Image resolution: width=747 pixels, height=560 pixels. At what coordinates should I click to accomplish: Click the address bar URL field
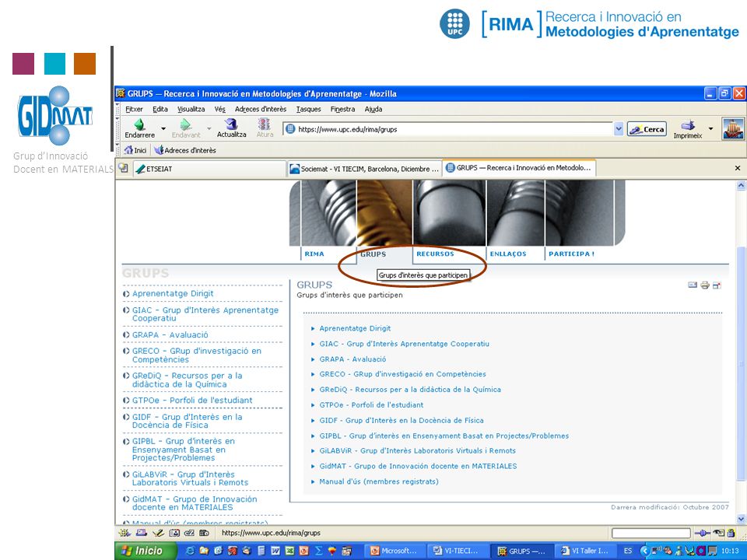(x=448, y=129)
